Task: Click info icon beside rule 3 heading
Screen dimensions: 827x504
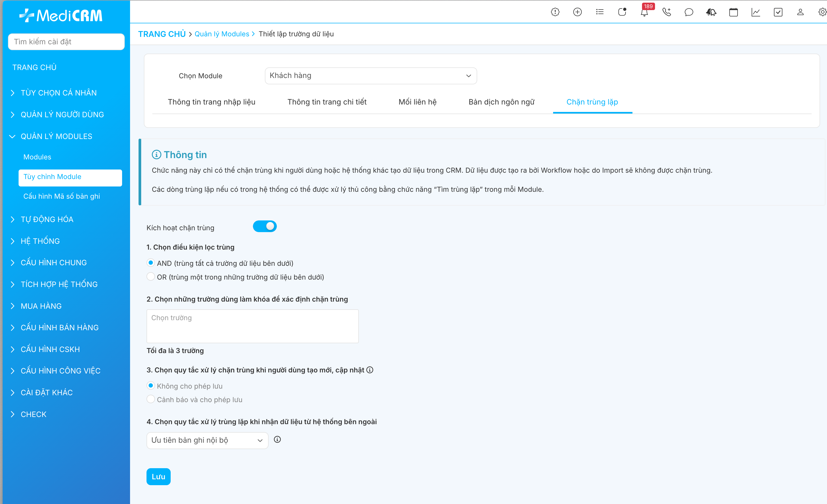Action: pos(369,370)
